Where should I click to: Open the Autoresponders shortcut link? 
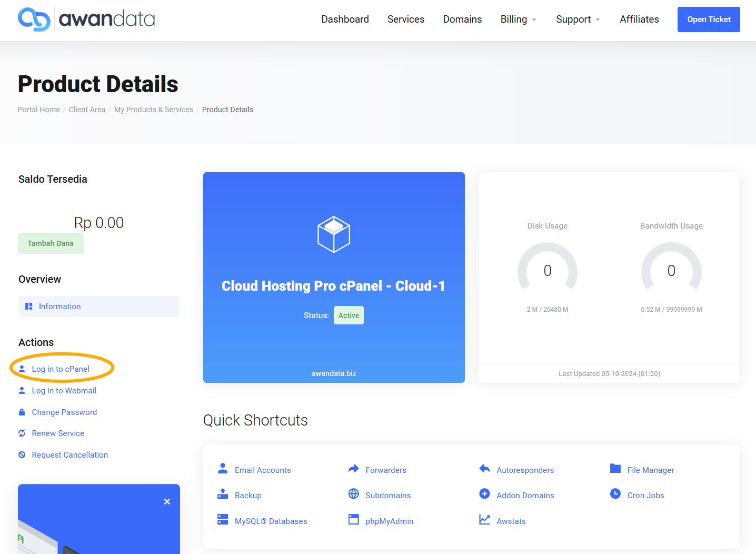[x=525, y=470]
